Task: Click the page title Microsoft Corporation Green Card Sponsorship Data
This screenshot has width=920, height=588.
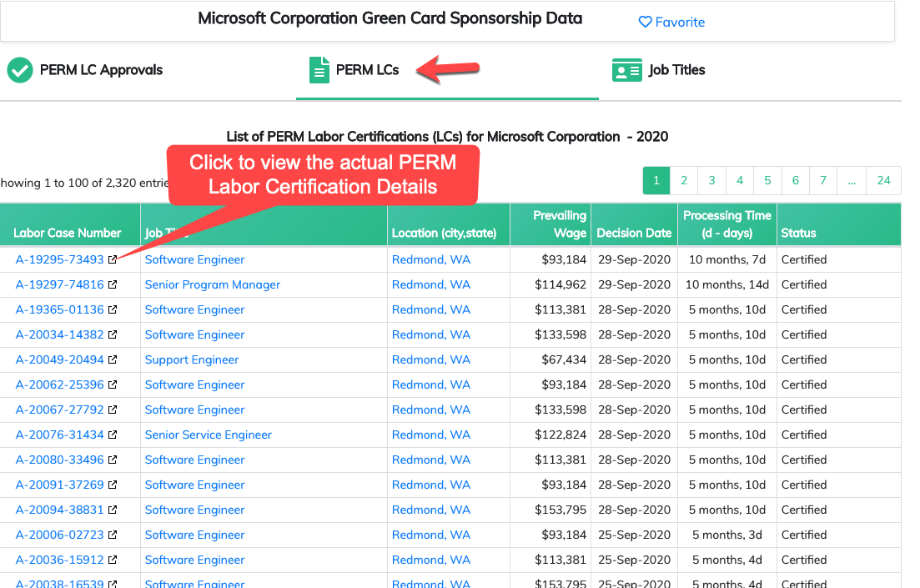Action: point(390,19)
